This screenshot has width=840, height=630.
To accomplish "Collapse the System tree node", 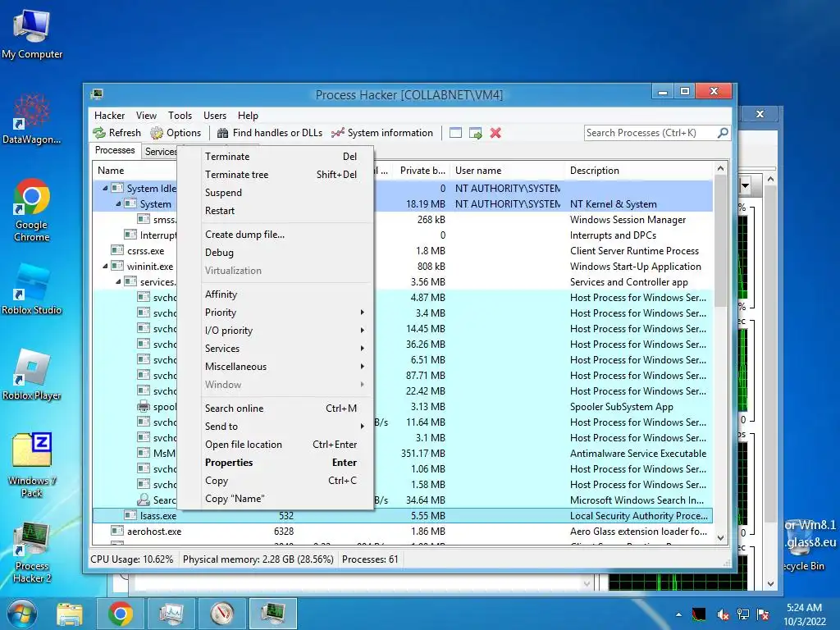I will click(x=118, y=203).
